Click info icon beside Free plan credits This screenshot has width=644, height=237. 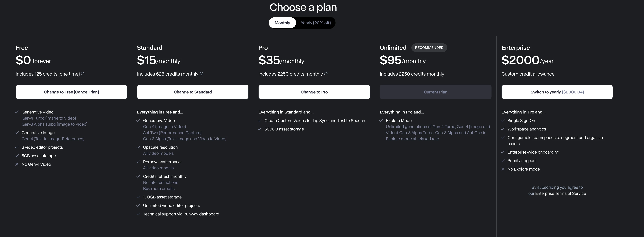pyautogui.click(x=83, y=74)
